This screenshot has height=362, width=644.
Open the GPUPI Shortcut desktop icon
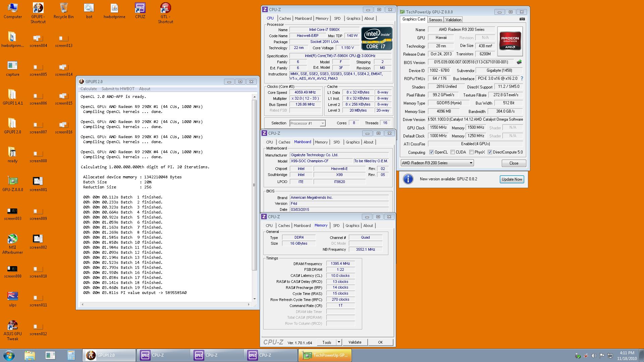[x=38, y=13]
